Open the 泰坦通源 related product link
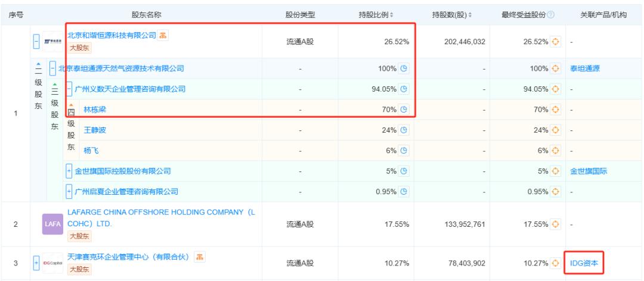 coord(584,68)
